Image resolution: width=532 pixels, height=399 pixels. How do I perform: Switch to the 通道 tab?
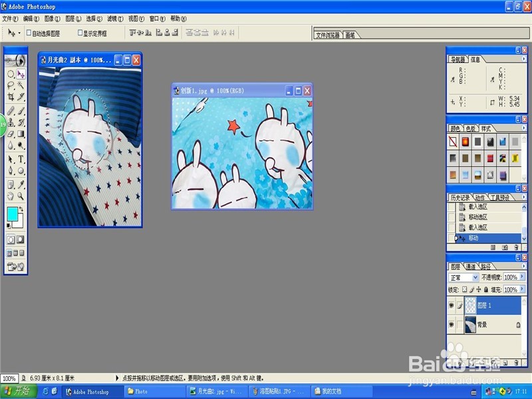click(x=471, y=267)
